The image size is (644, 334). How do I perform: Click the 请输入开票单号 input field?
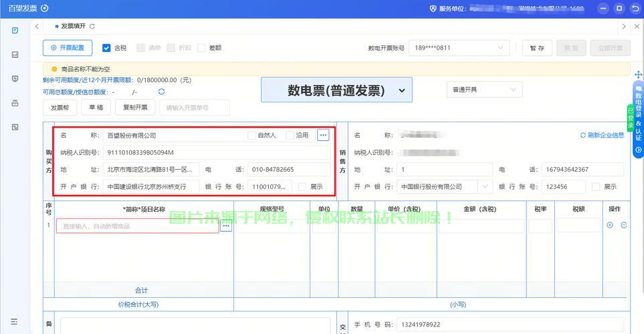pyautogui.click(x=195, y=108)
